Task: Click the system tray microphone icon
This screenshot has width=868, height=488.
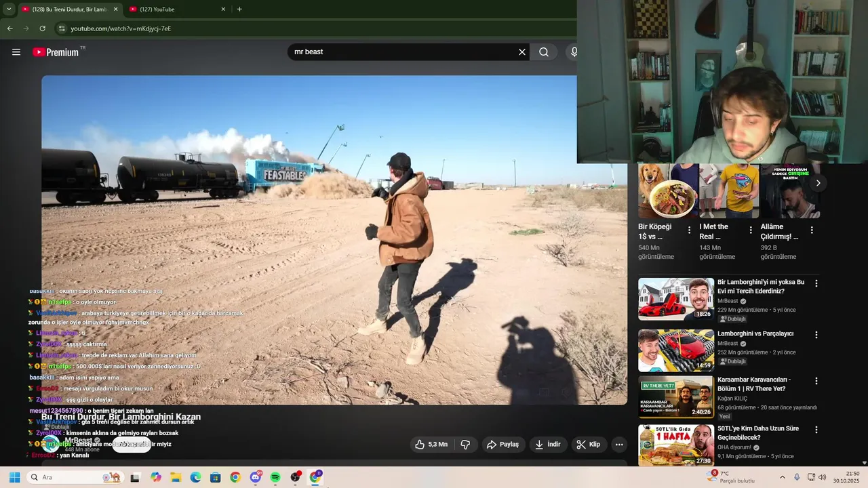Action: pyautogui.click(x=797, y=477)
